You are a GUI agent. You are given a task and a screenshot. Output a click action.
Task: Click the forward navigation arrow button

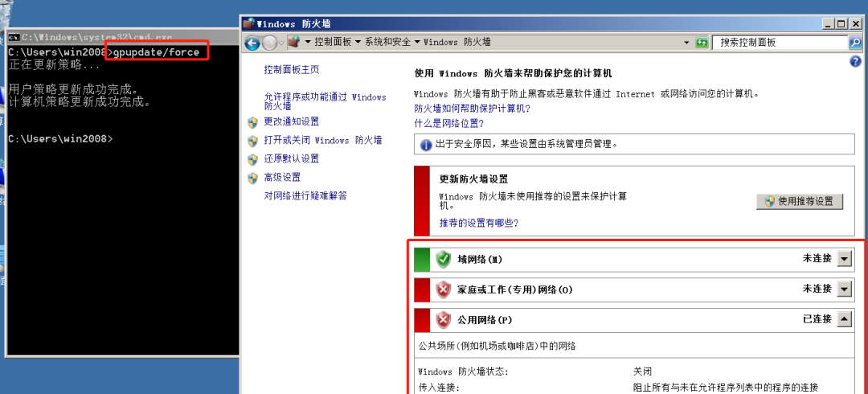[269, 43]
